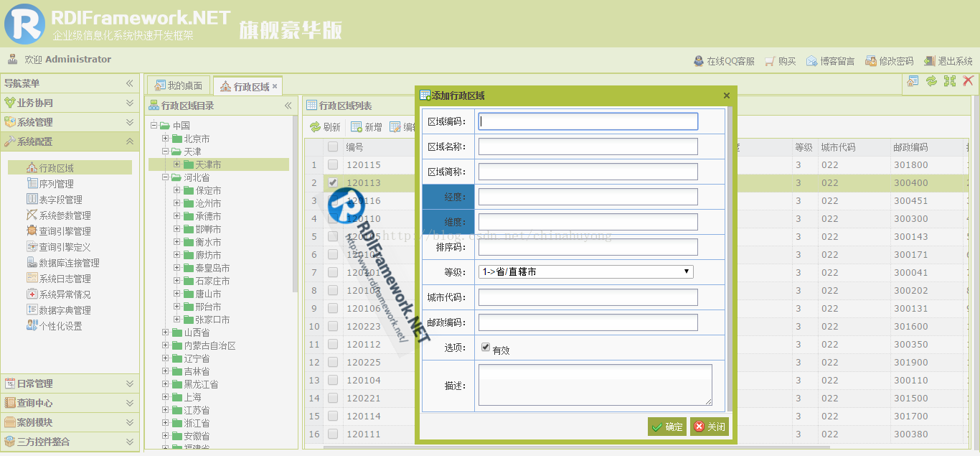Check the row 1 checkbox for 120115
The height and width of the screenshot is (456, 980).
point(333,164)
